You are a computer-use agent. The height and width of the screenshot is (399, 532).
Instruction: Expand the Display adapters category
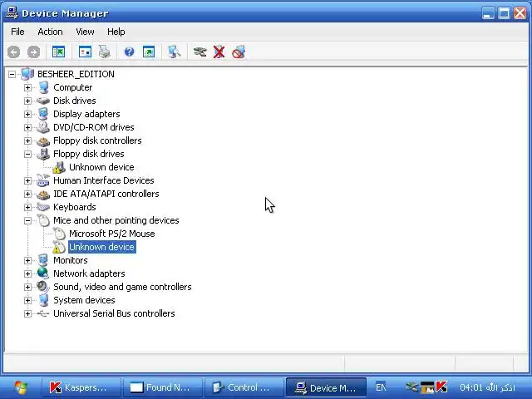[x=27, y=114]
